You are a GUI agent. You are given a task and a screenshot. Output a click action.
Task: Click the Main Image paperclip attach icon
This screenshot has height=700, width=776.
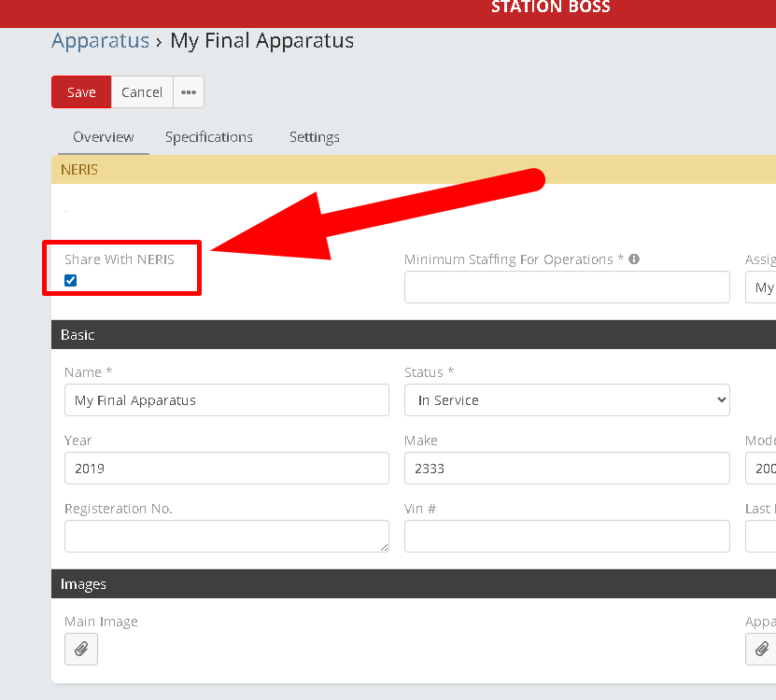81,649
